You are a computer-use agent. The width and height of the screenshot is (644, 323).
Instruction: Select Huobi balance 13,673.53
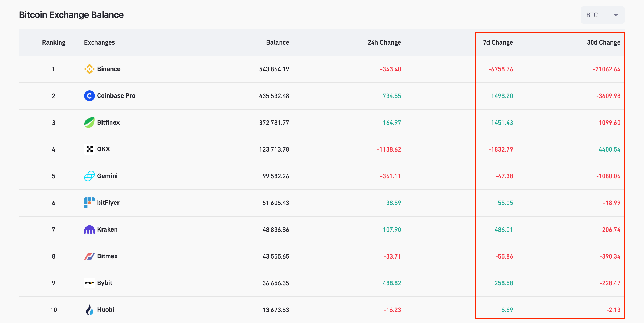(276, 310)
